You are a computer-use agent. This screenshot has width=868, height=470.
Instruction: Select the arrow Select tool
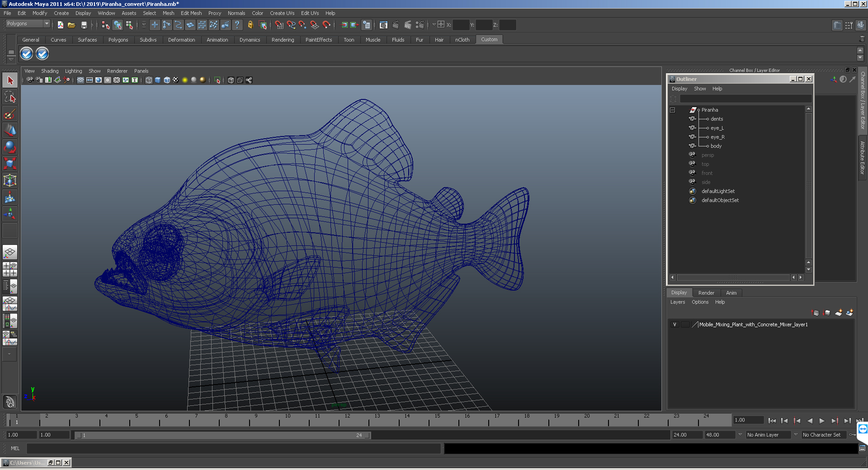coord(10,80)
